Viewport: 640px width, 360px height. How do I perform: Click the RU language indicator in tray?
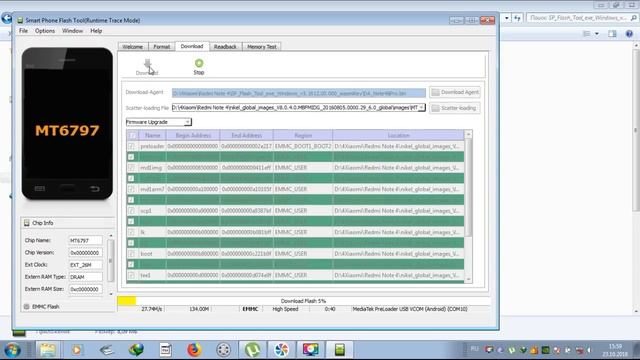pyautogui.click(x=474, y=349)
